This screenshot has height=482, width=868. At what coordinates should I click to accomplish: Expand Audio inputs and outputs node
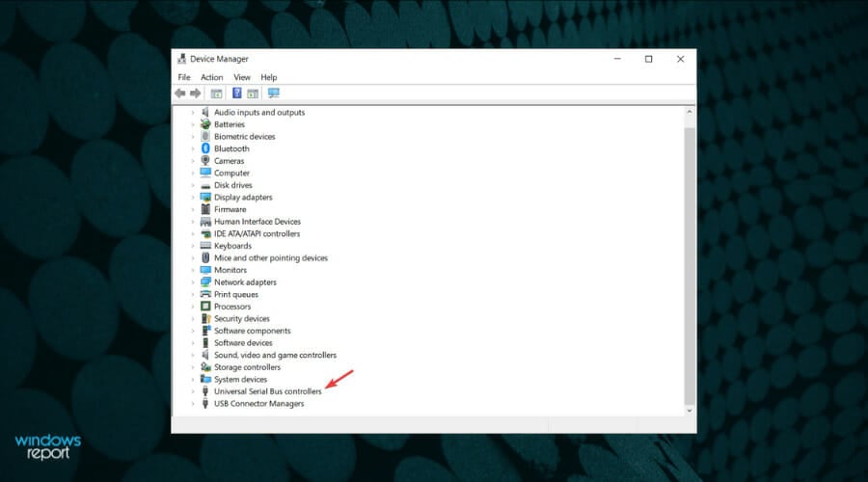point(193,113)
